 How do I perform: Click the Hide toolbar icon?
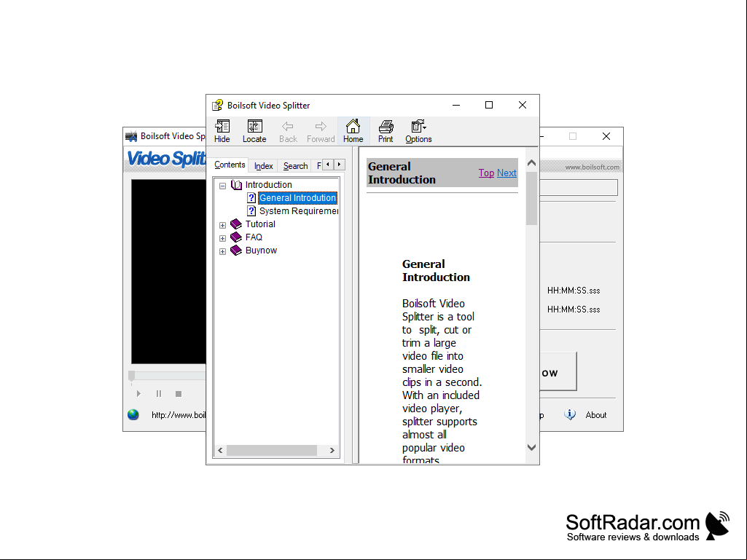click(222, 131)
